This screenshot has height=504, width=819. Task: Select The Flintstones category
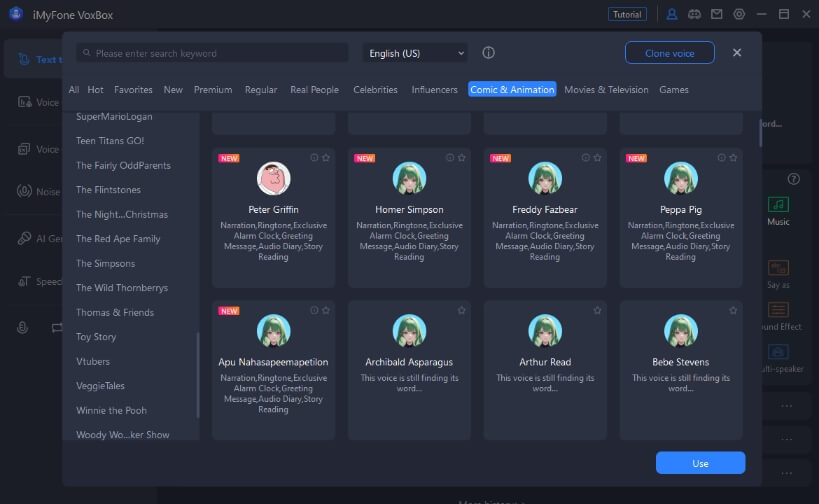(108, 190)
